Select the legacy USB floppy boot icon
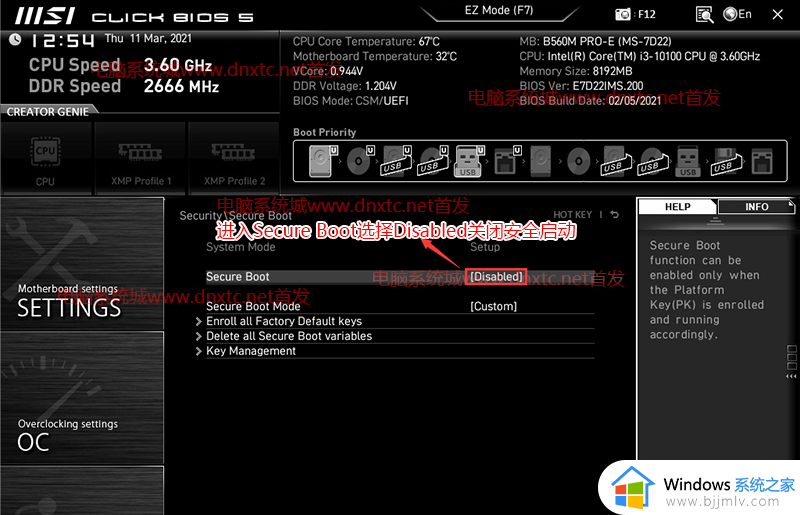The height and width of the screenshot is (515, 800). pyautogui.click(x=726, y=161)
